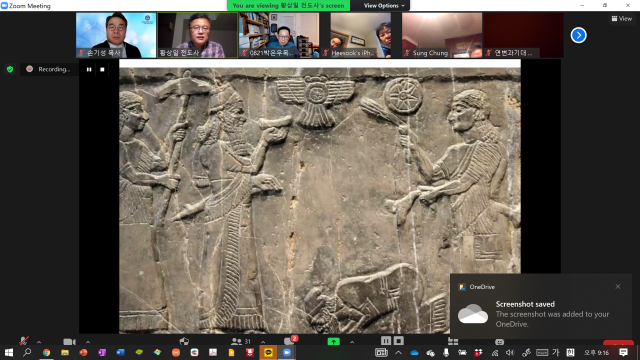Unmute the microphone in Zoom toolbar
Image resolution: width=640 pixels, height=360 pixels.
coord(24,341)
